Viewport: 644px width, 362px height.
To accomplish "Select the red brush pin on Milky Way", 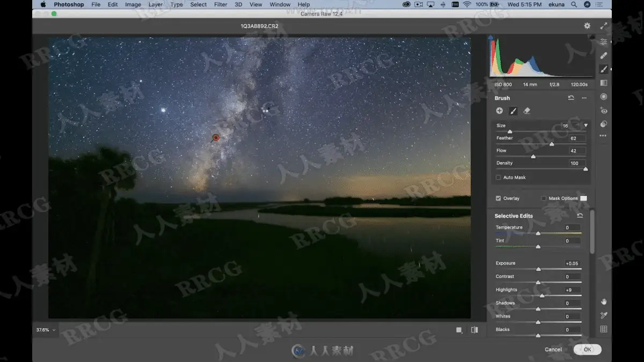I will [x=216, y=138].
